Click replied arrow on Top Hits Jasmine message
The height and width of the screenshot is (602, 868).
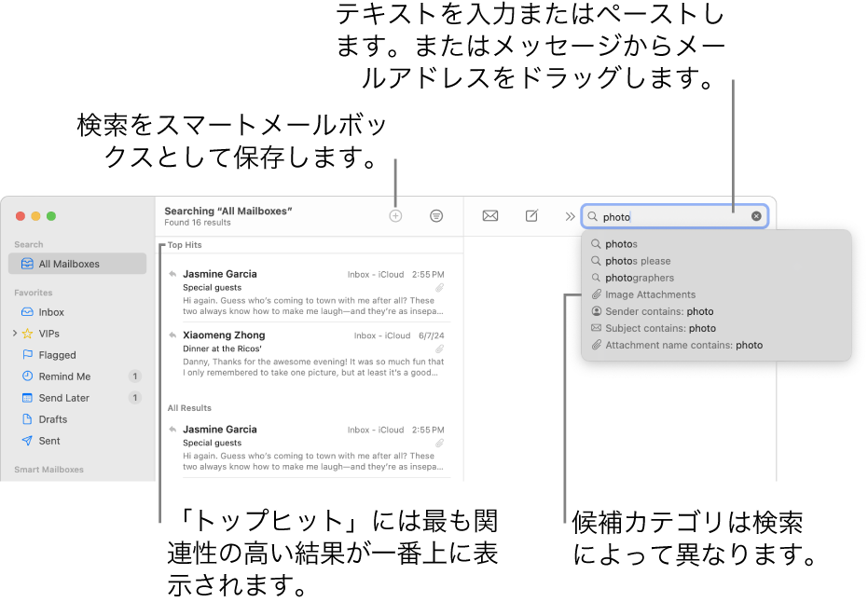(x=172, y=274)
